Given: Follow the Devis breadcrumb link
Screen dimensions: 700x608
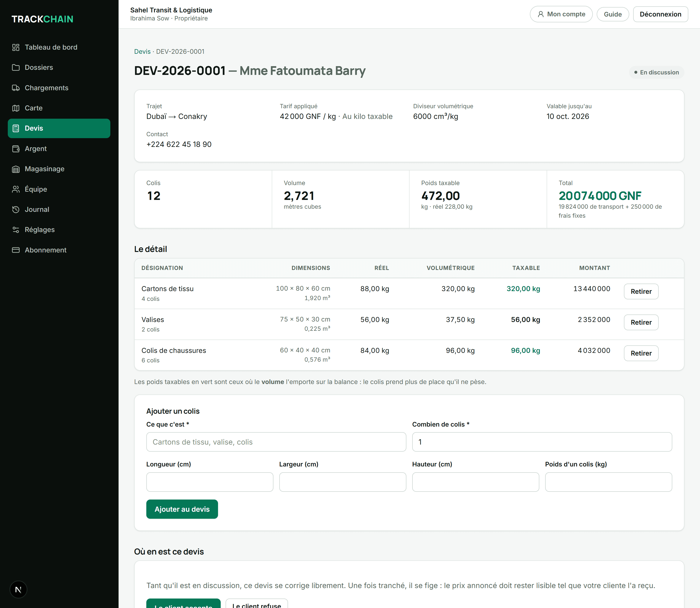Looking at the screenshot, I should pos(142,52).
